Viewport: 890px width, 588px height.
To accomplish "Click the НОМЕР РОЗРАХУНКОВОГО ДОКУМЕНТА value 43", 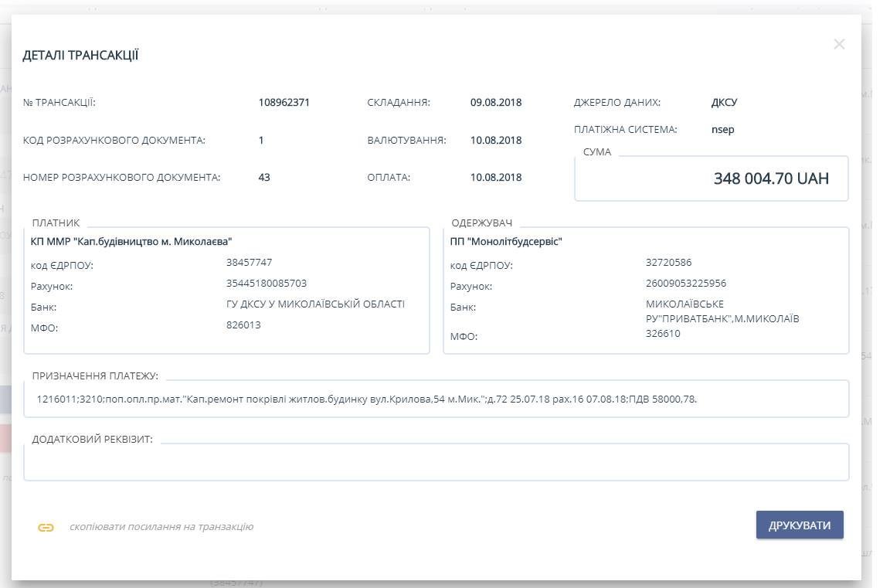I will [x=264, y=177].
